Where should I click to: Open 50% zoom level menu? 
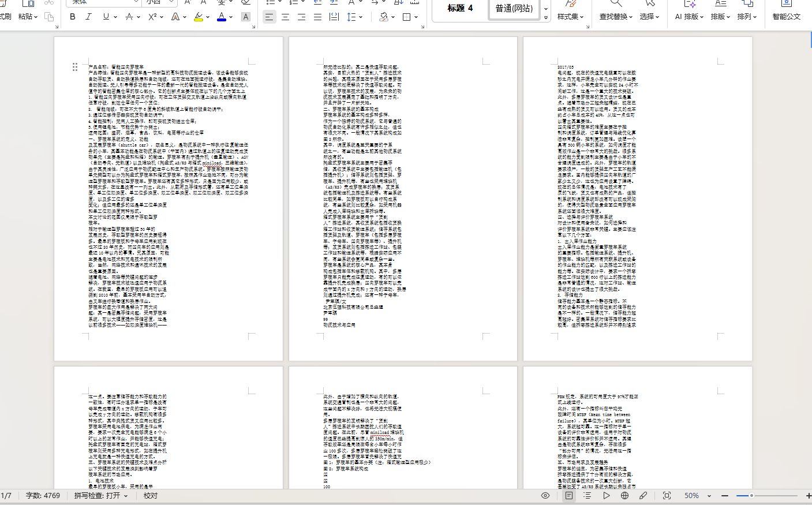pyautogui.click(x=697, y=495)
